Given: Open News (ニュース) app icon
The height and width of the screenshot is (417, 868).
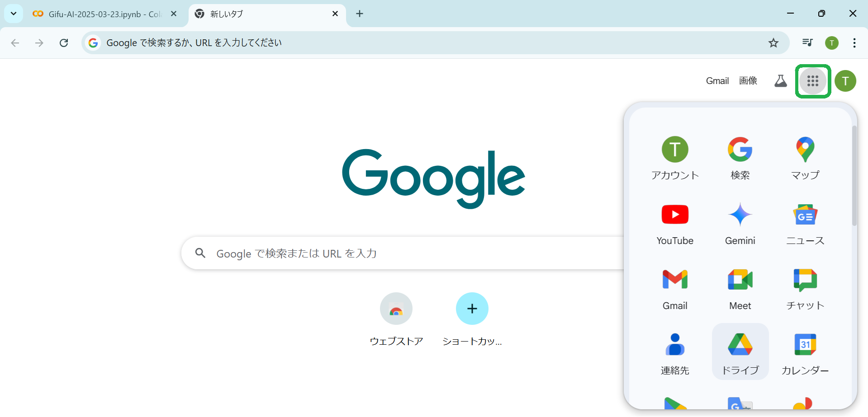Looking at the screenshot, I should 805,223.
